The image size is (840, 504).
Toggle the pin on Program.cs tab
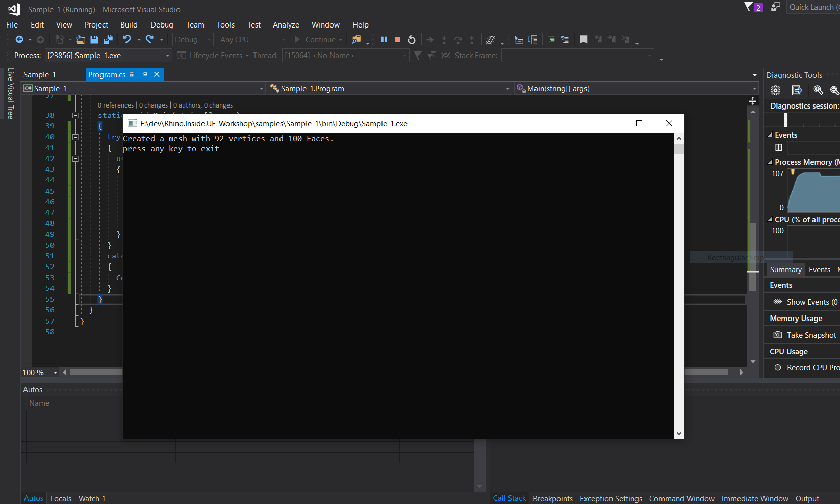tap(144, 74)
